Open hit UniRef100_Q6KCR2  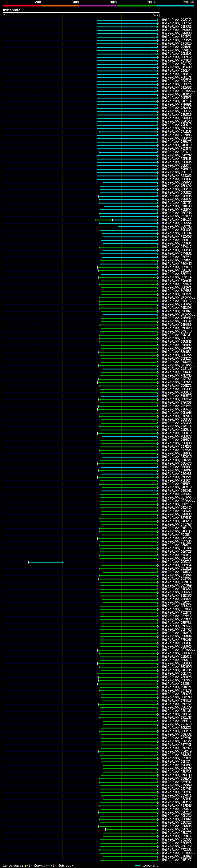coord(177,26)
